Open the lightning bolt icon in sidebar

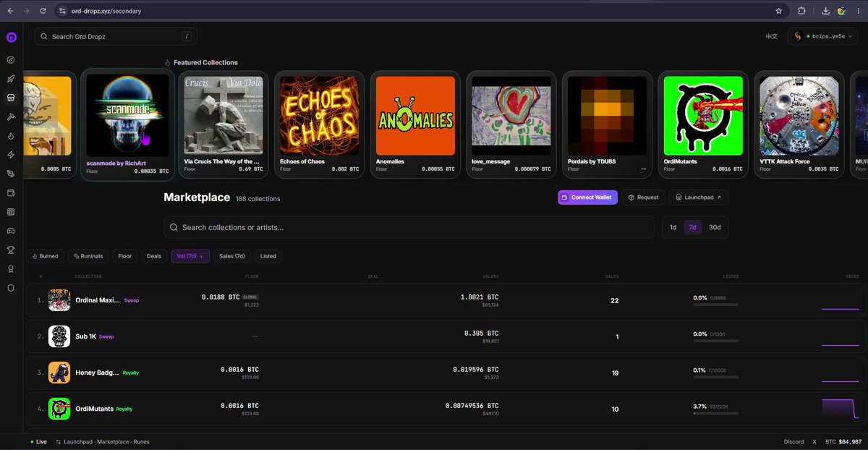pos(11,155)
